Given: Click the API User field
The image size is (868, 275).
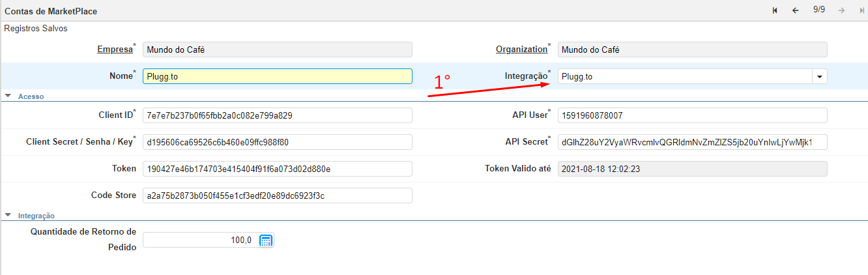Looking at the screenshot, I should click(x=692, y=115).
